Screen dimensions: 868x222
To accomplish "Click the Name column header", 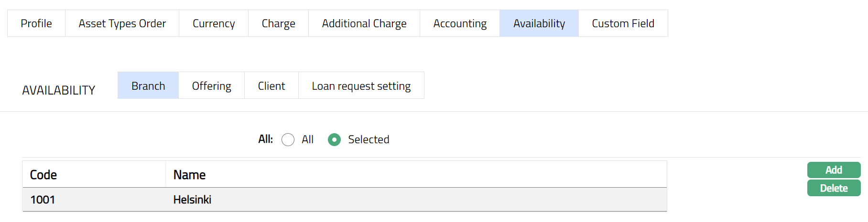I will point(189,175).
